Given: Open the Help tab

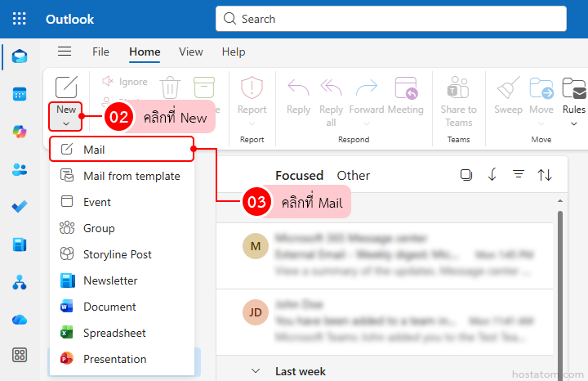Looking at the screenshot, I should (x=234, y=52).
